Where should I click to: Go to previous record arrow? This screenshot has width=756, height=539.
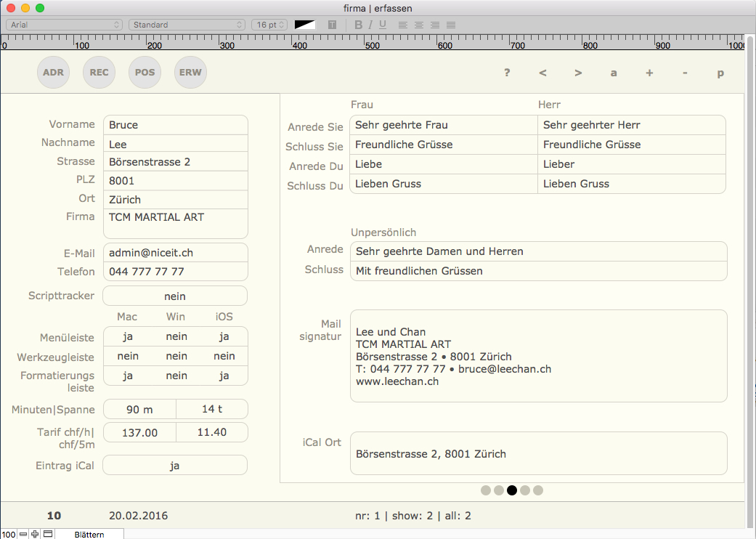[542, 73]
